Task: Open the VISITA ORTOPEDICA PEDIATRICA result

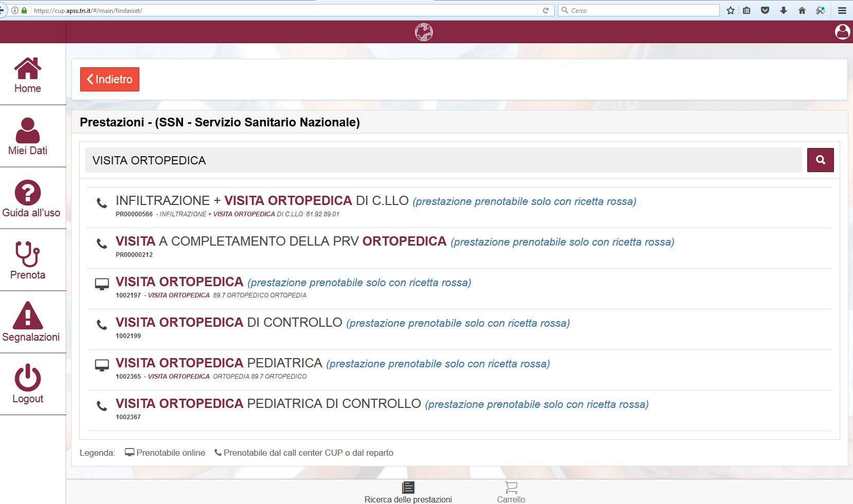Action: [x=218, y=363]
